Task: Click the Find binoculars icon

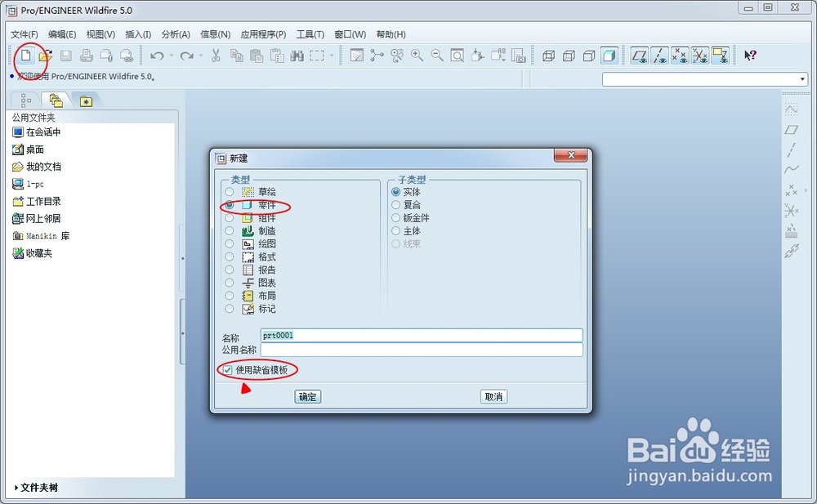Action: coord(297,56)
